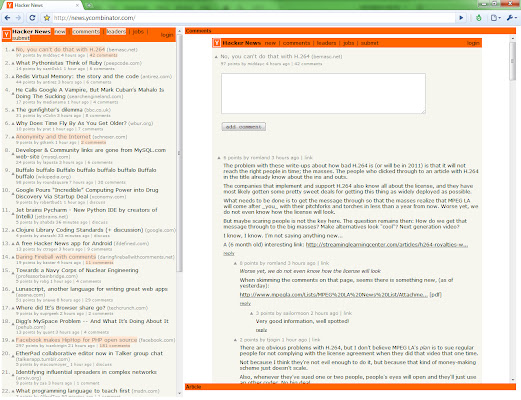
Task: Click the orange 'Comments' pane header bar
Action: coord(350,31)
